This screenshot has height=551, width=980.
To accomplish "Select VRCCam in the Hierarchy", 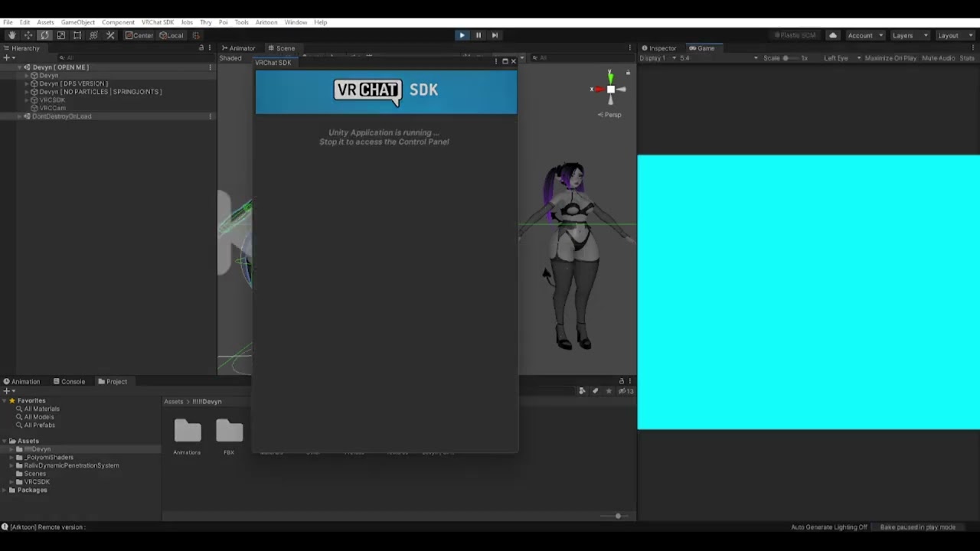I will (x=53, y=108).
